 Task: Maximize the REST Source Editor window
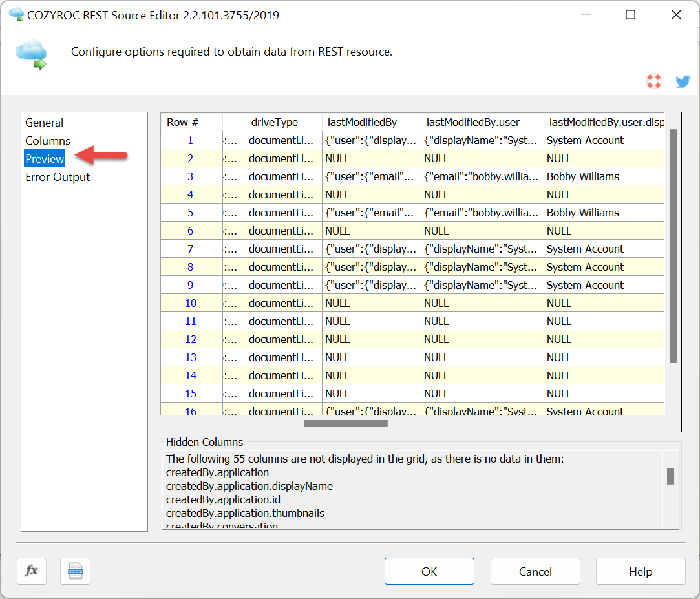point(630,15)
